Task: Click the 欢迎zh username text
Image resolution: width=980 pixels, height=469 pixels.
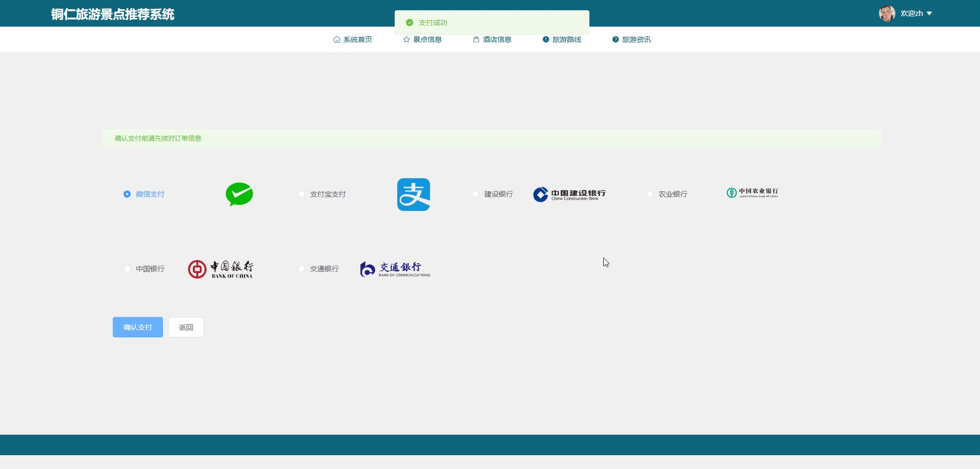Action: point(912,13)
